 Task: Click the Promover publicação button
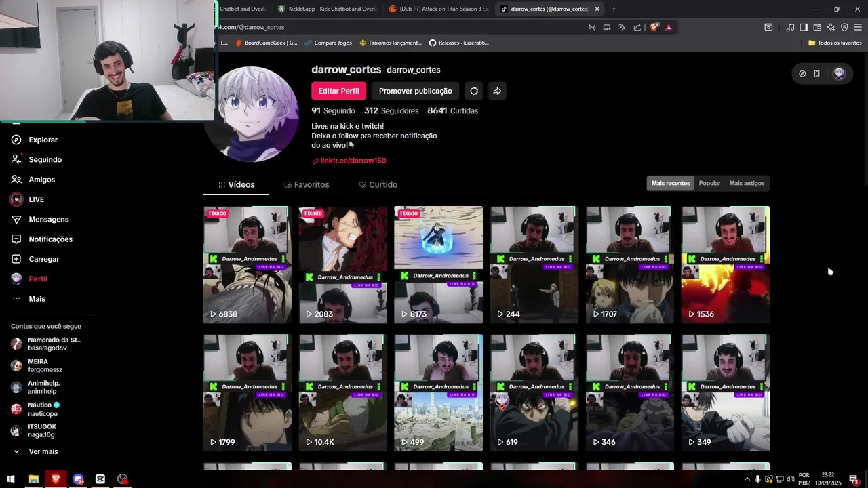(x=415, y=91)
